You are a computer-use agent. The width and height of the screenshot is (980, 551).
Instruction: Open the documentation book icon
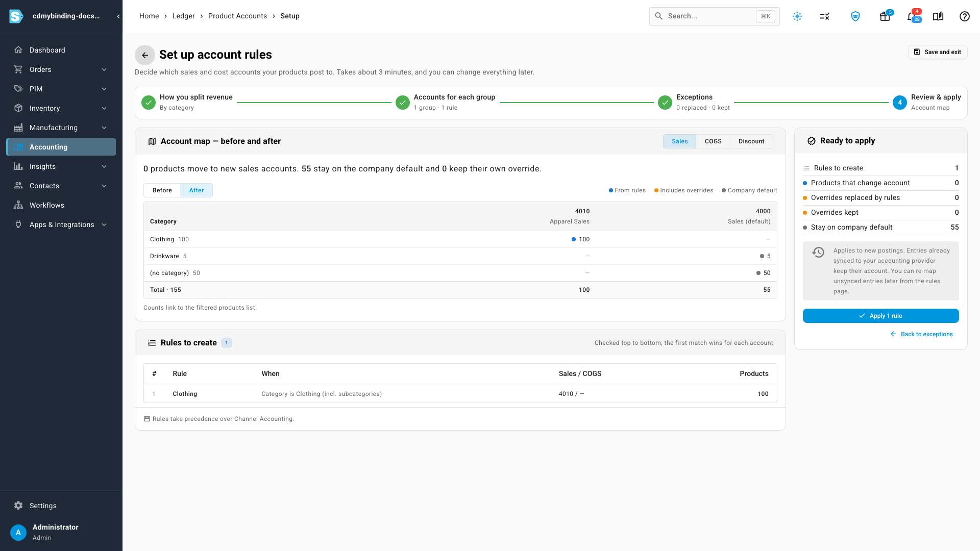(x=938, y=16)
